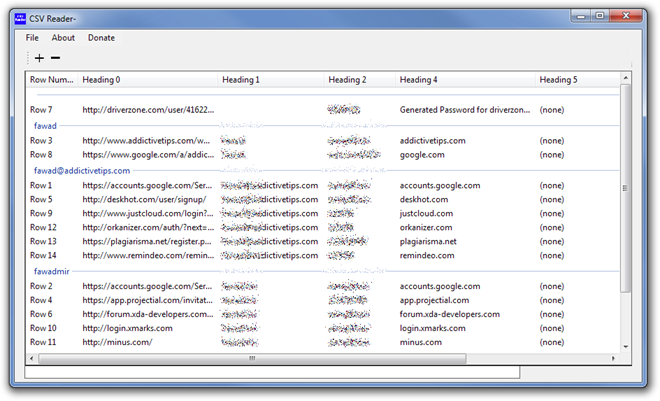Open the About menu
Screen dimensions: 660x401
(x=63, y=37)
